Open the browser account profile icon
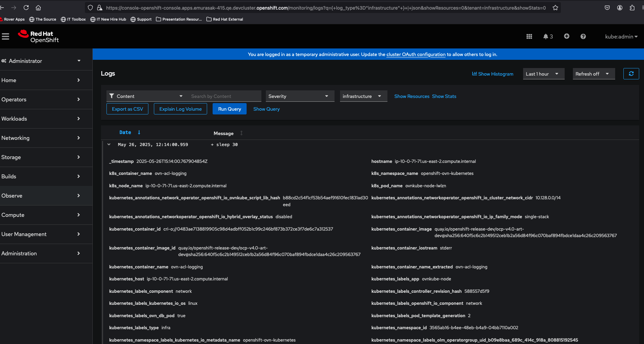The height and width of the screenshot is (344, 644). 620,8
